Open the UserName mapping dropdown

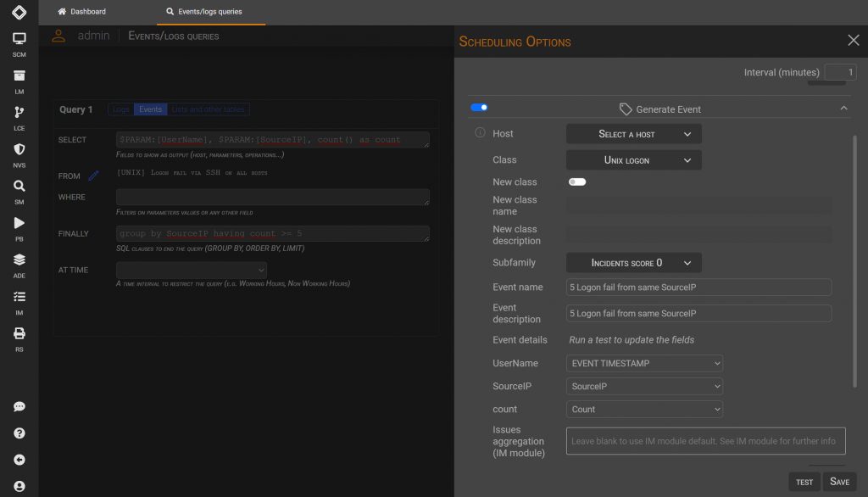644,364
